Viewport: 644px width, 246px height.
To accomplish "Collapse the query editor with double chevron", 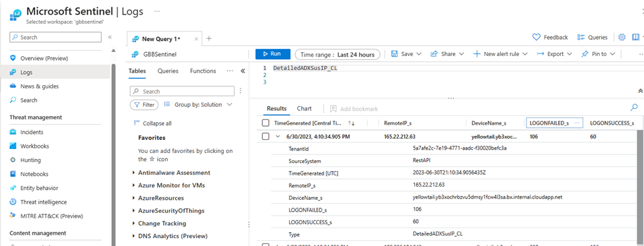I will pos(640,90).
